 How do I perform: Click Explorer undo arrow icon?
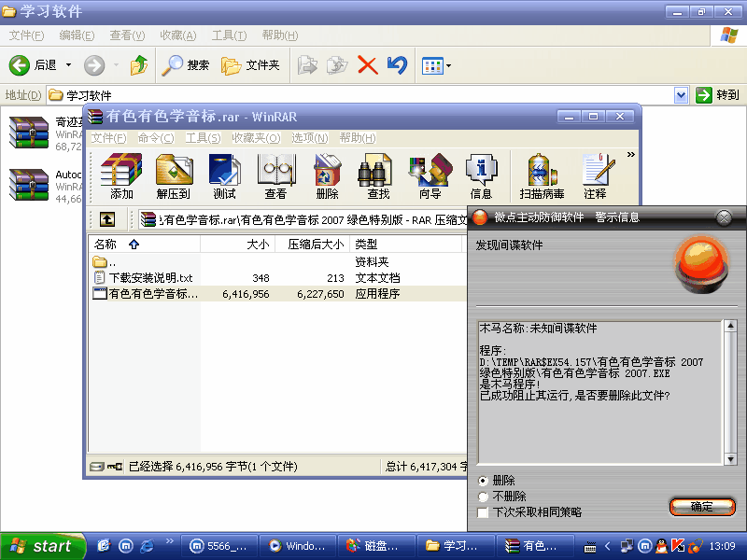(398, 65)
